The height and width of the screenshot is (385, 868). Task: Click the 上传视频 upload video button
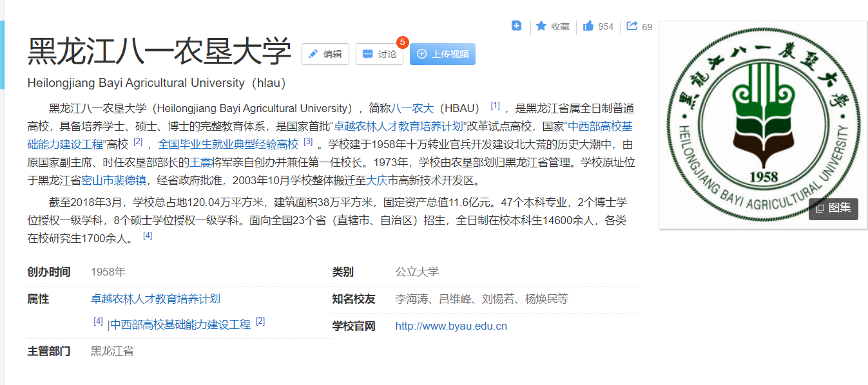pyautogui.click(x=443, y=54)
